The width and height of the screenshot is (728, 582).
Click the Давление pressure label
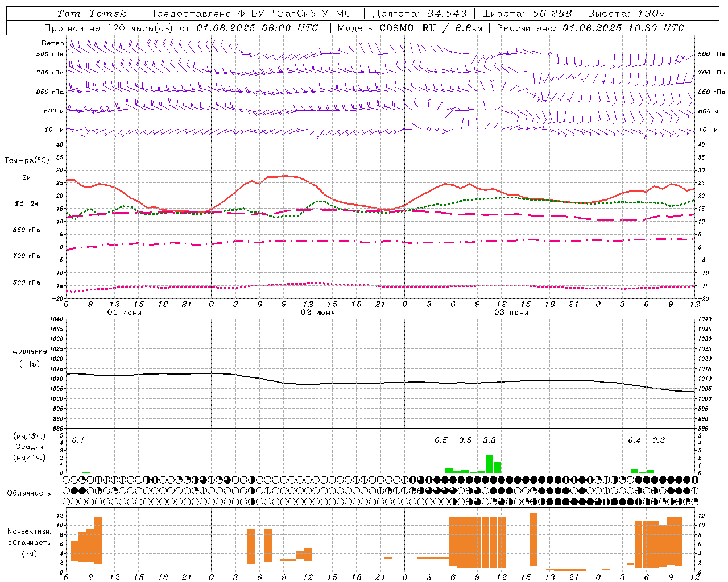29,351
